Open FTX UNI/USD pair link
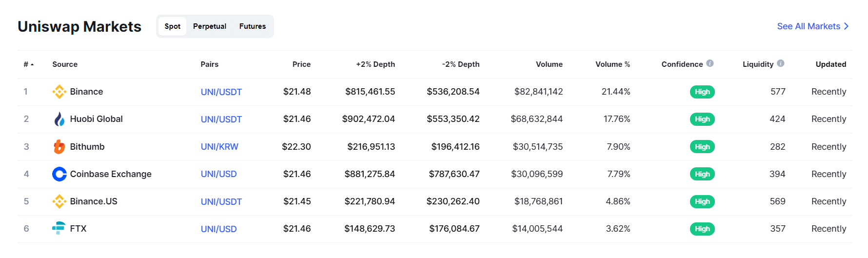The image size is (868, 258). (x=219, y=229)
